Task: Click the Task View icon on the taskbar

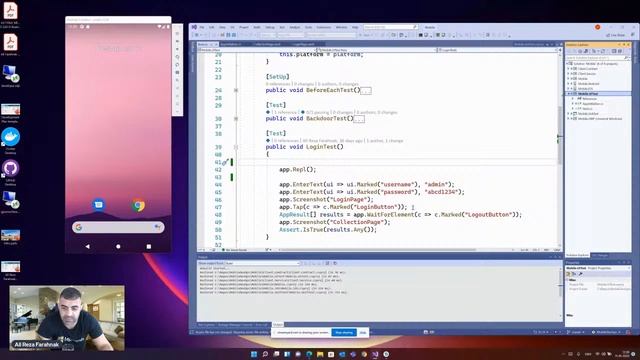Action: pyautogui.click(x=276, y=354)
